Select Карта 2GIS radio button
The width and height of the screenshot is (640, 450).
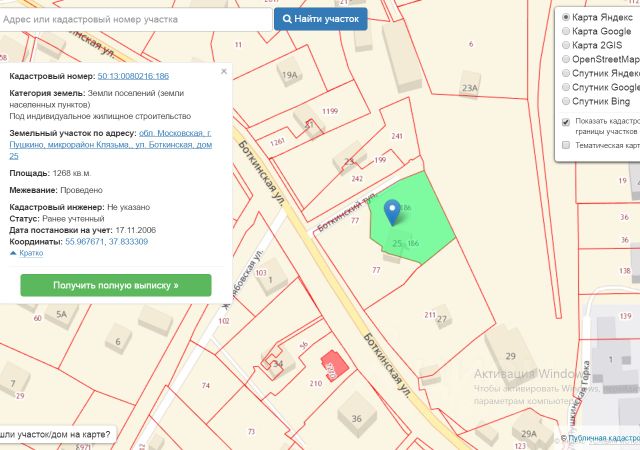[566, 45]
